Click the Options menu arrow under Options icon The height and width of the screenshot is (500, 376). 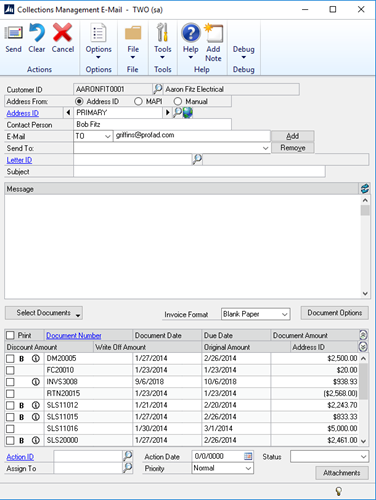coord(98,57)
